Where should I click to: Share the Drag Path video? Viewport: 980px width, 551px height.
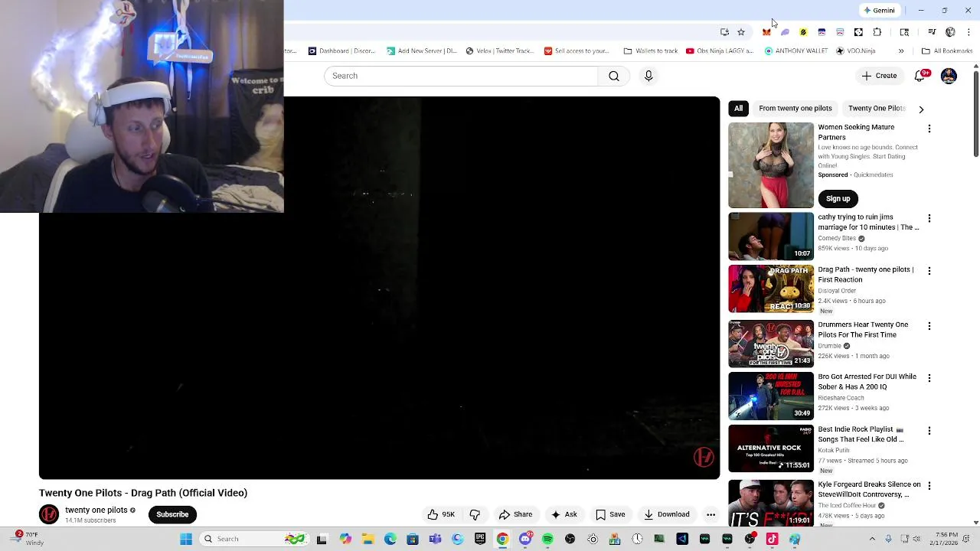pos(515,514)
